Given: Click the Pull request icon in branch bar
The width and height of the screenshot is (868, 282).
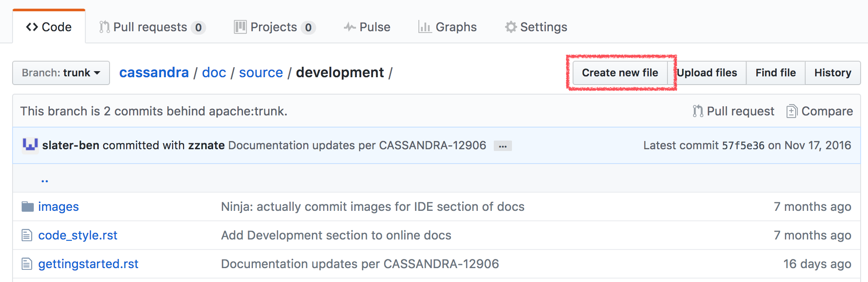Looking at the screenshot, I should click(697, 111).
